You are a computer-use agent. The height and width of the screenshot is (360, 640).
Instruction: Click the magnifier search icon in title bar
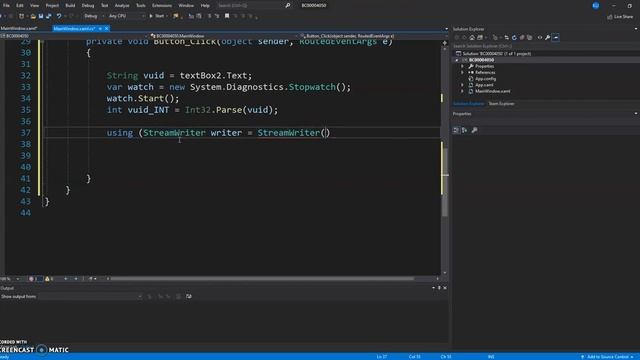click(288, 6)
